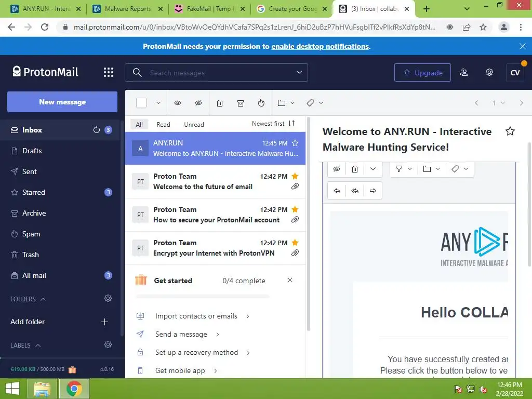Viewport: 532px width, 399px height.
Task: Click the Get started progress bar
Action: pos(203,296)
